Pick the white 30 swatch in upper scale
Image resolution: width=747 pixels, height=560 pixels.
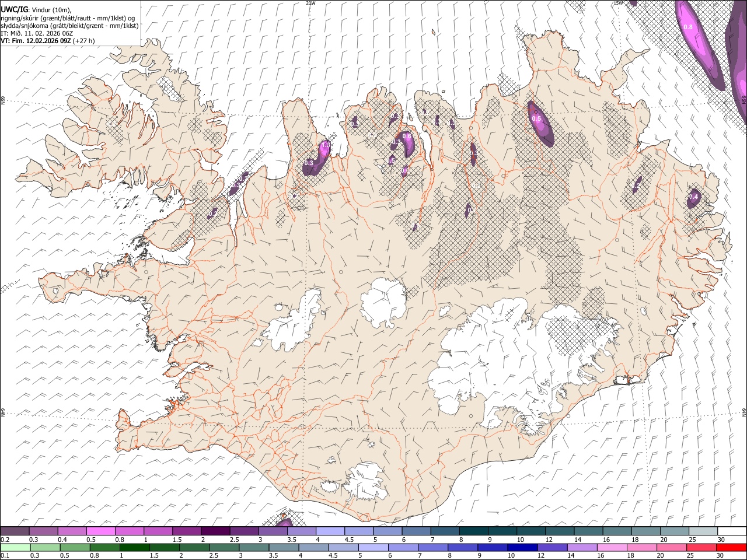tap(732, 531)
